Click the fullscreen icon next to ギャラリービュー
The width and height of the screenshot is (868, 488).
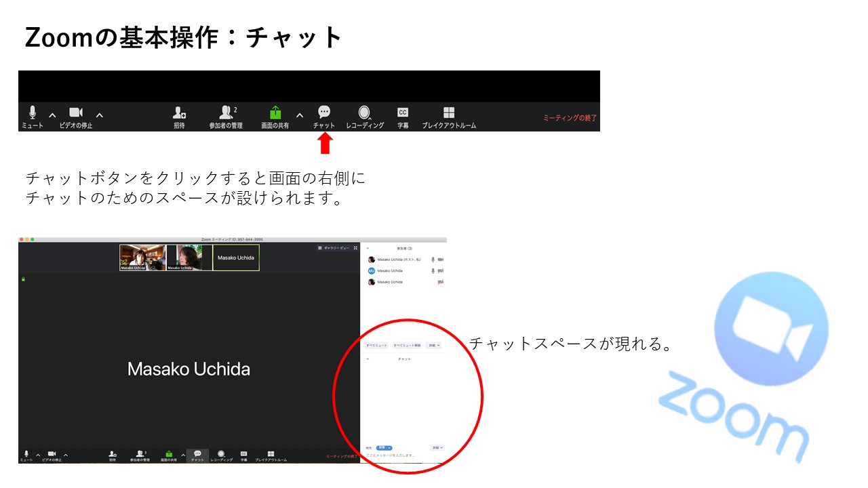[355, 248]
